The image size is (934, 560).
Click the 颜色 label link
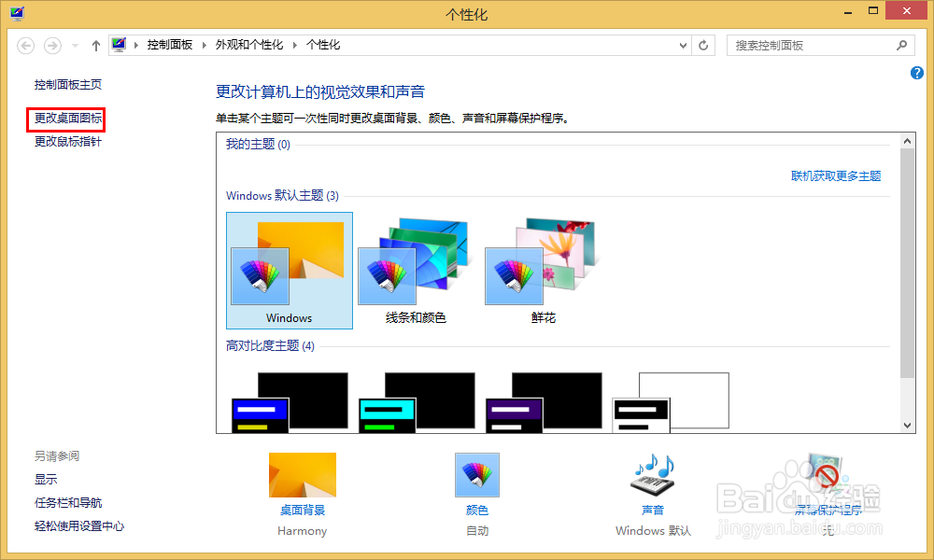pos(477,510)
